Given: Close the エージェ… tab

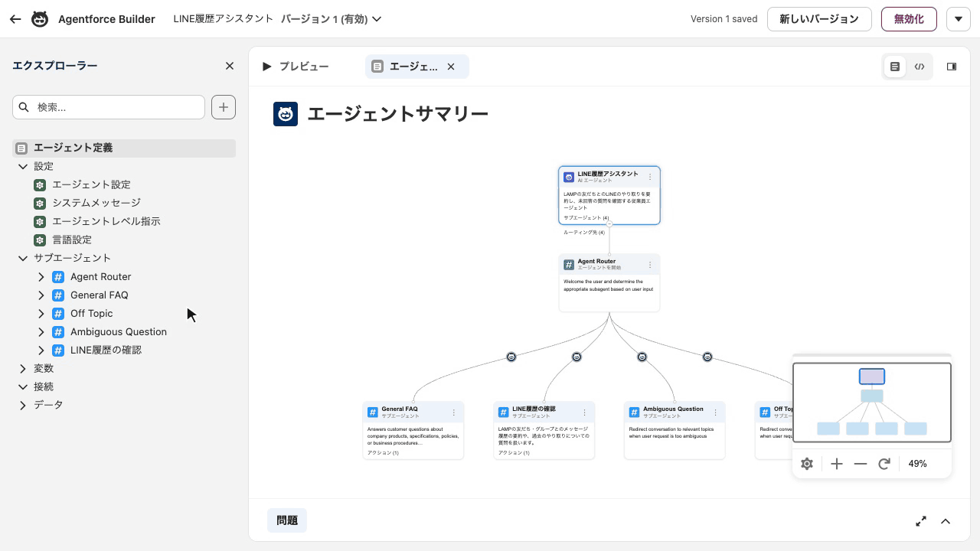Looking at the screenshot, I should (x=451, y=67).
